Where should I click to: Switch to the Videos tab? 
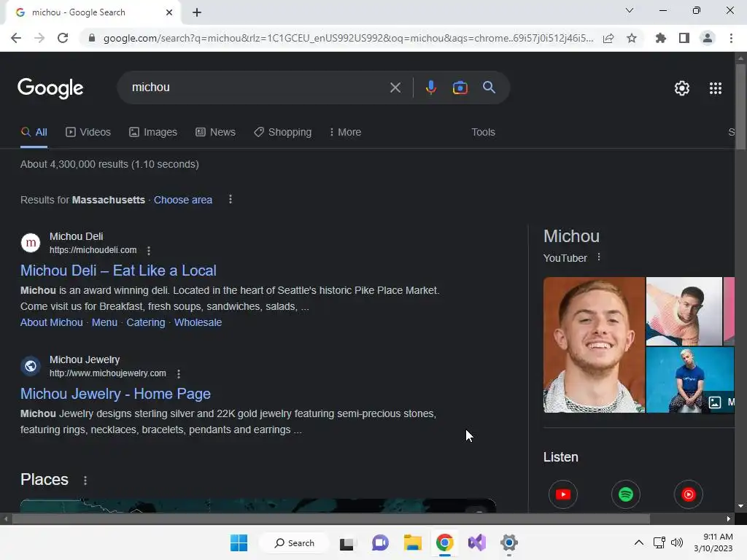click(x=88, y=132)
